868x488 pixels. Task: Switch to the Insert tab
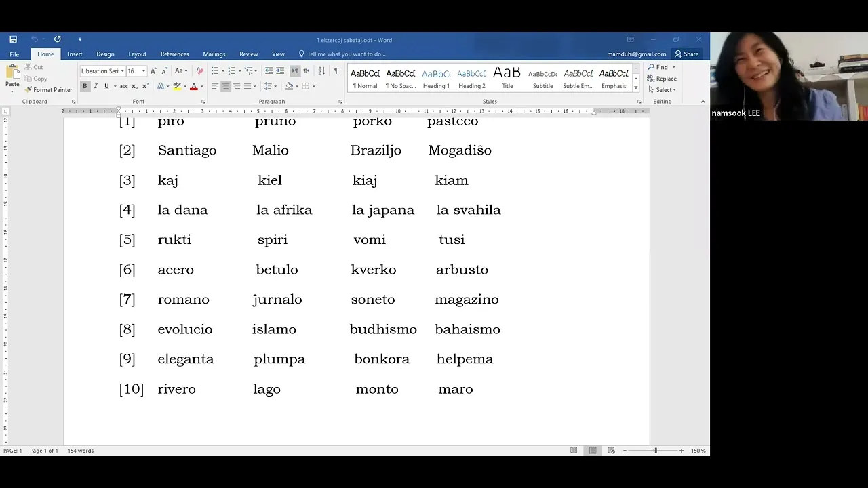click(x=75, y=54)
